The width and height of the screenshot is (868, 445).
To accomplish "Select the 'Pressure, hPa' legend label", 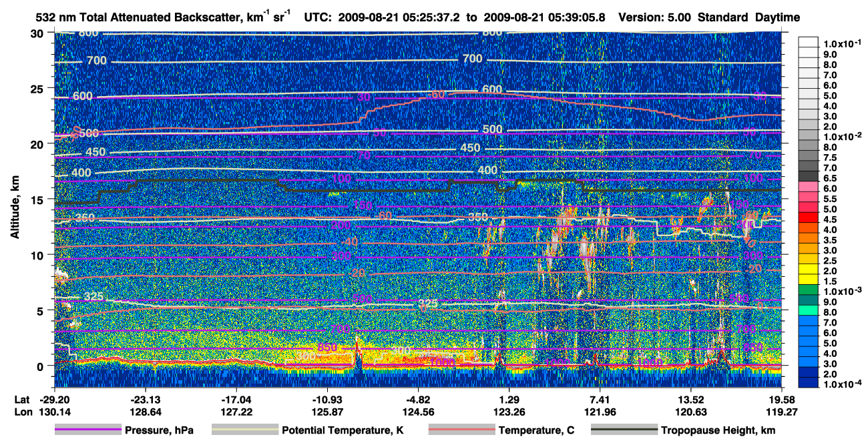I will pyautogui.click(x=159, y=431).
